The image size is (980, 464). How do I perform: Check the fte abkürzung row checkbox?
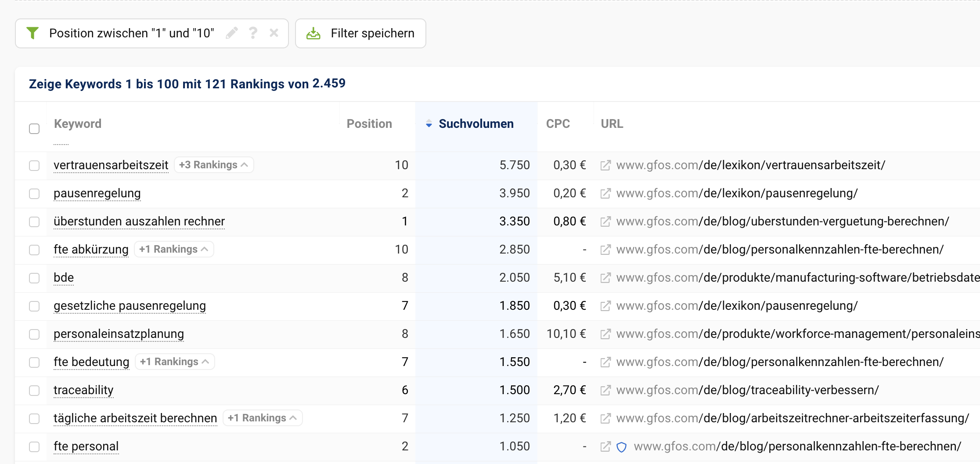34,250
